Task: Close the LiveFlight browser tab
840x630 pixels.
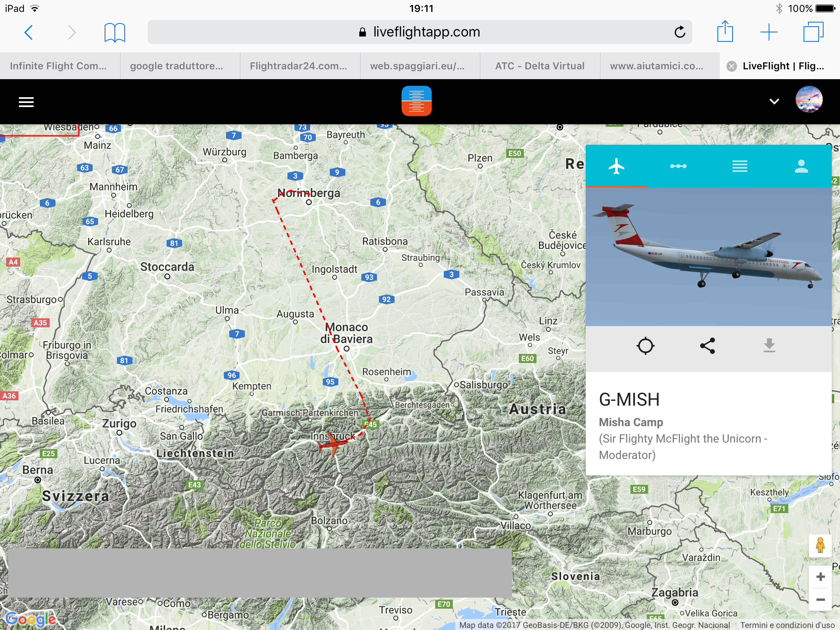Action: pos(731,66)
